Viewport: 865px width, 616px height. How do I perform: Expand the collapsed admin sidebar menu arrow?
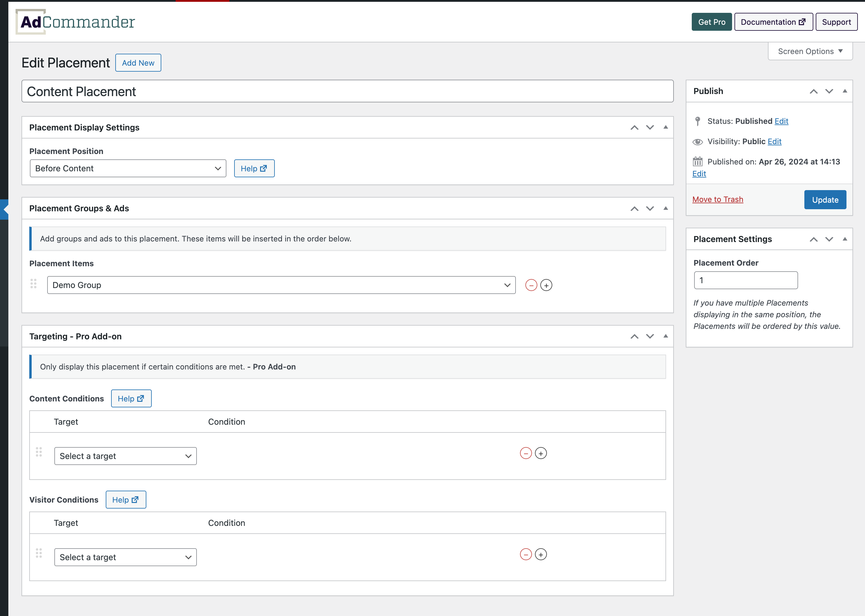pos(4,209)
